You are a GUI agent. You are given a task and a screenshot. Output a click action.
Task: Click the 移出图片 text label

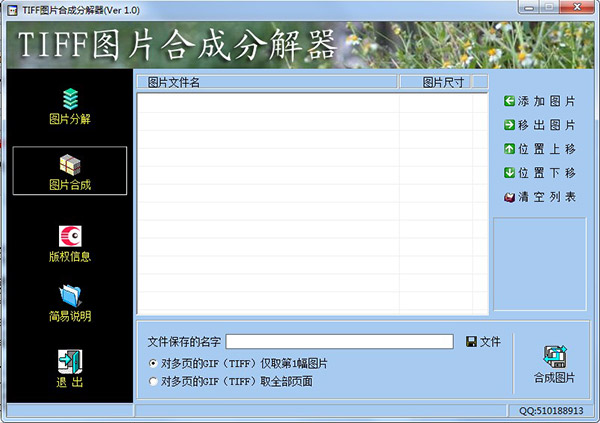tap(547, 125)
